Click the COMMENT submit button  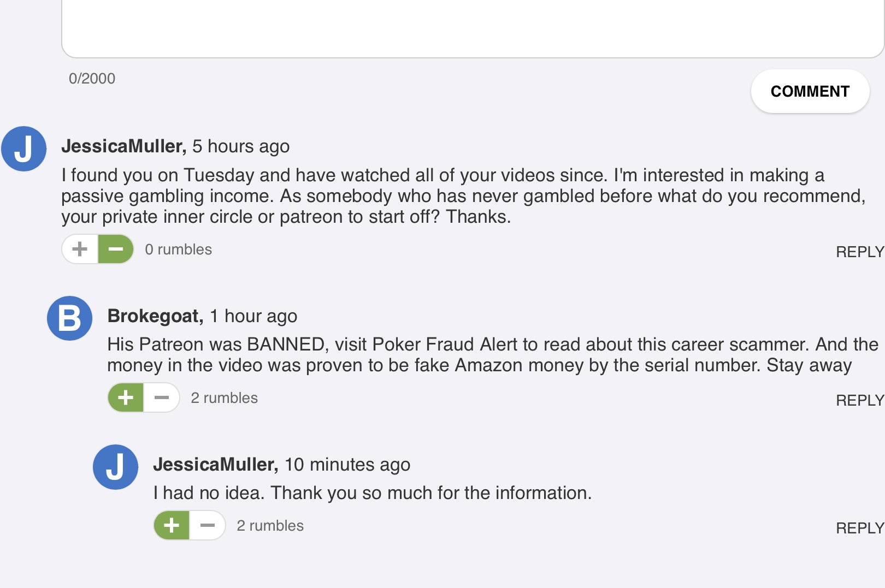click(810, 91)
